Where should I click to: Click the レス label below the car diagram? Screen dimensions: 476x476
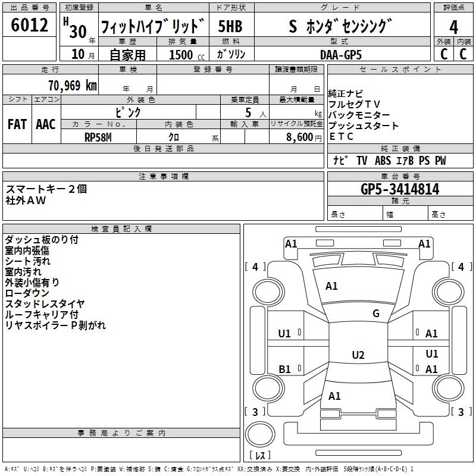(x=259, y=456)
